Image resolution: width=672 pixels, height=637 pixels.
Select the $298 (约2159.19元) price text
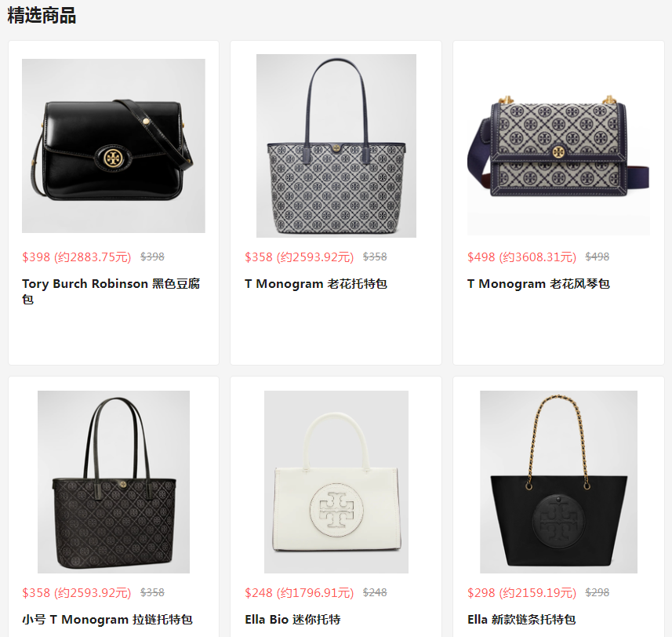click(x=521, y=593)
